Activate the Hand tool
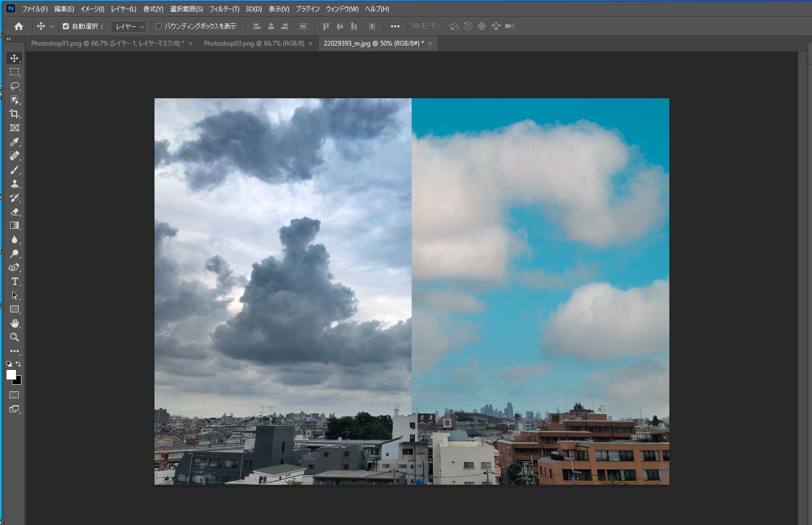 coord(14,323)
